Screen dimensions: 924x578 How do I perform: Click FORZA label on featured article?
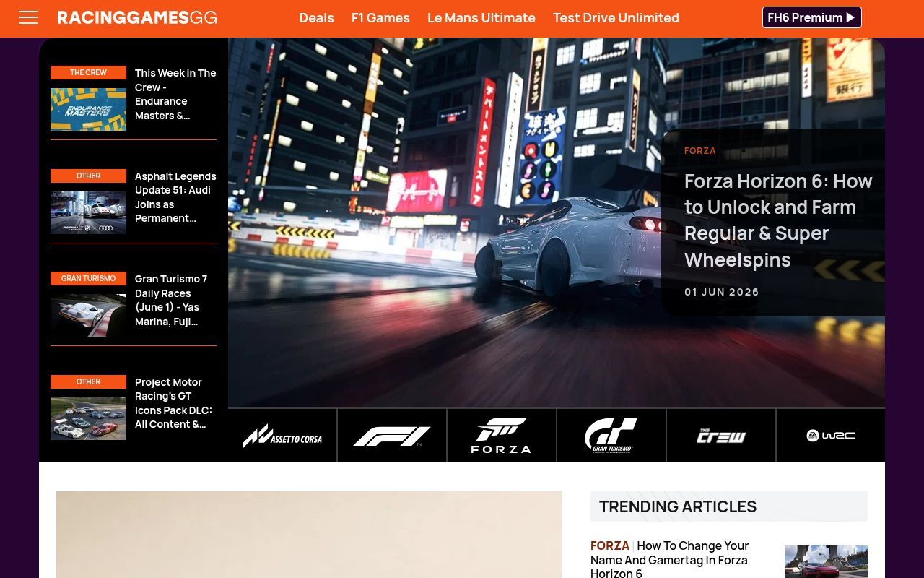[x=700, y=151]
